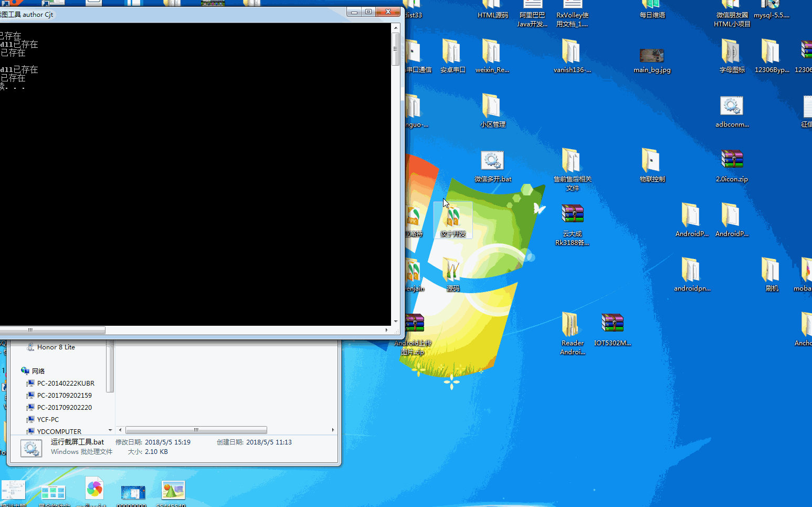The height and width of the screenshot is (507, 812).
Task: Select PC-20140222KUBR network computer
Action: 66,384
